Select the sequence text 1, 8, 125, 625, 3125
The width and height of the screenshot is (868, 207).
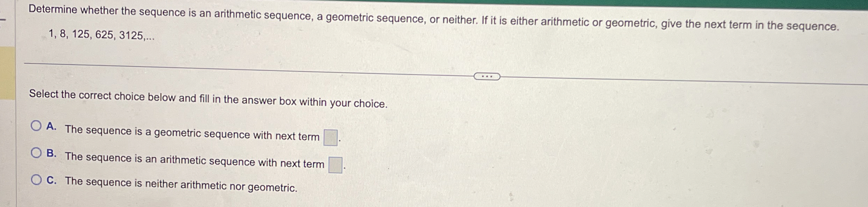point(102,34)
